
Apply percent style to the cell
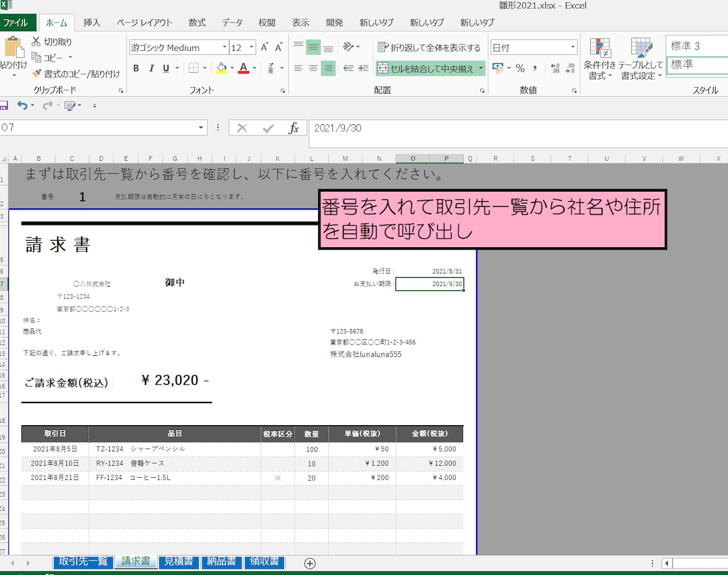(x=520, y=68)
